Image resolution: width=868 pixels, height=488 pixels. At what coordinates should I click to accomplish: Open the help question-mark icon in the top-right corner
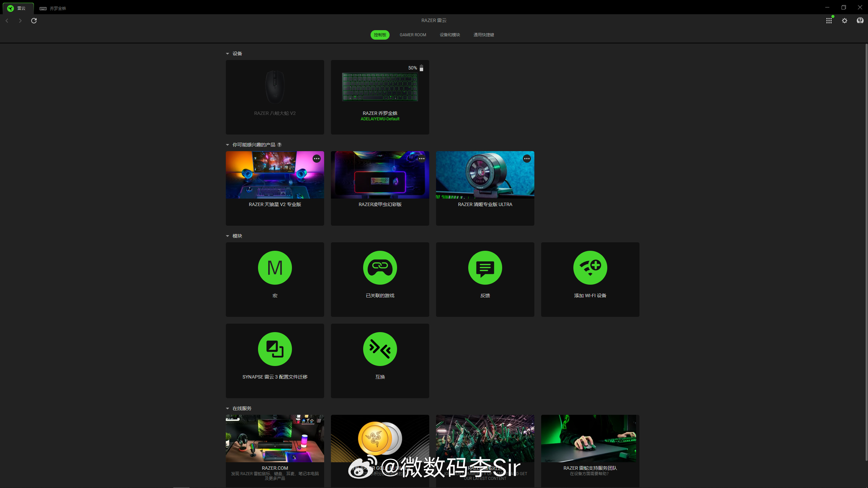860,21
